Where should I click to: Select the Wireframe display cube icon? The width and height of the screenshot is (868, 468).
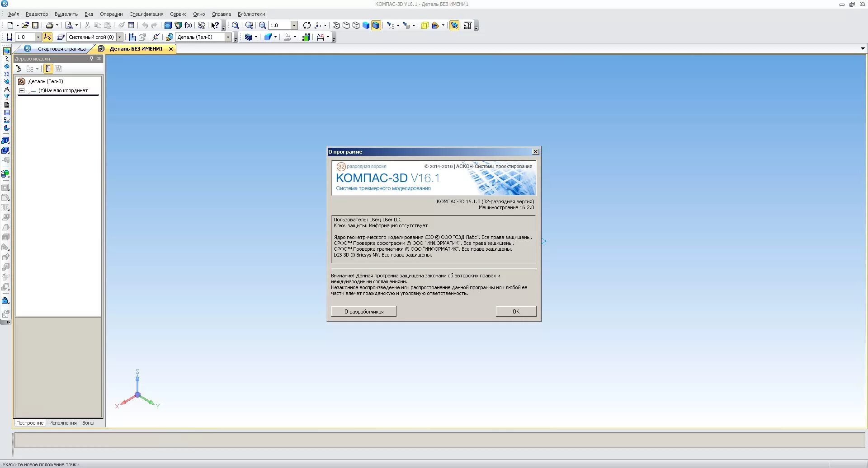pyautogui.click(x=336, y=25)
